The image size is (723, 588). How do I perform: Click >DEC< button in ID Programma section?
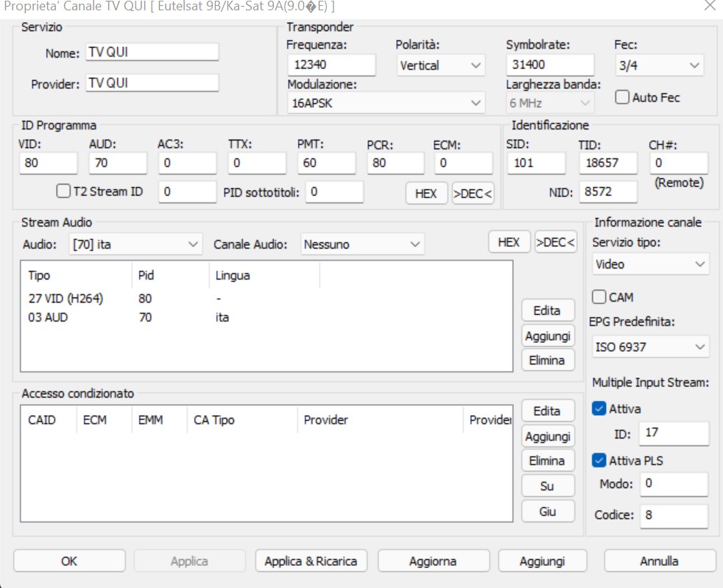pyautogui.click(x=473, y=193)
